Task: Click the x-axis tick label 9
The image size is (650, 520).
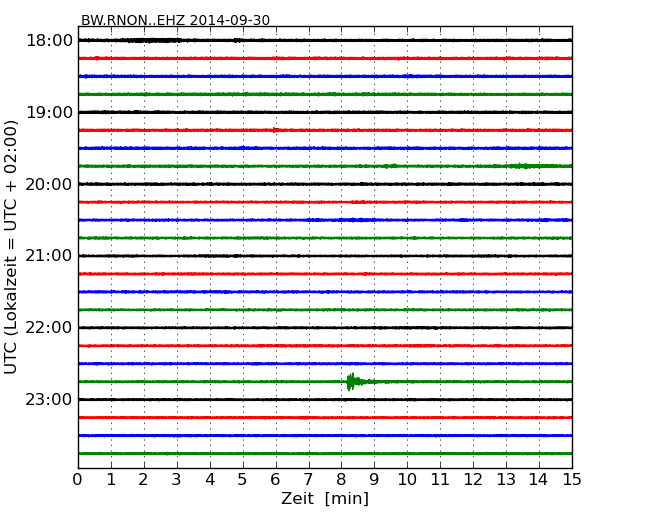Action: 374,480
